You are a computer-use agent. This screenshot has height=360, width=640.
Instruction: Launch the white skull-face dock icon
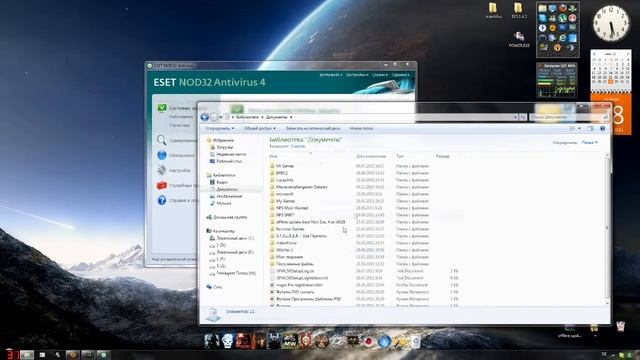coord(227,341)
